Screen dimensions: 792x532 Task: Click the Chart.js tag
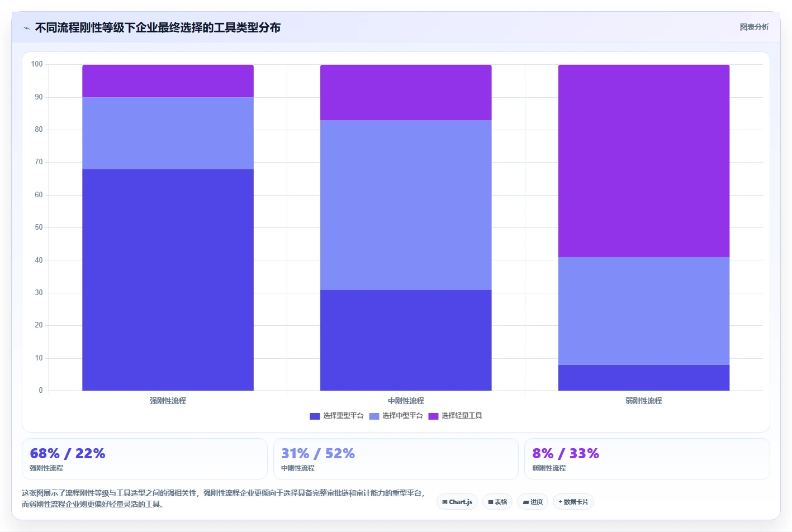coord(457,502)
